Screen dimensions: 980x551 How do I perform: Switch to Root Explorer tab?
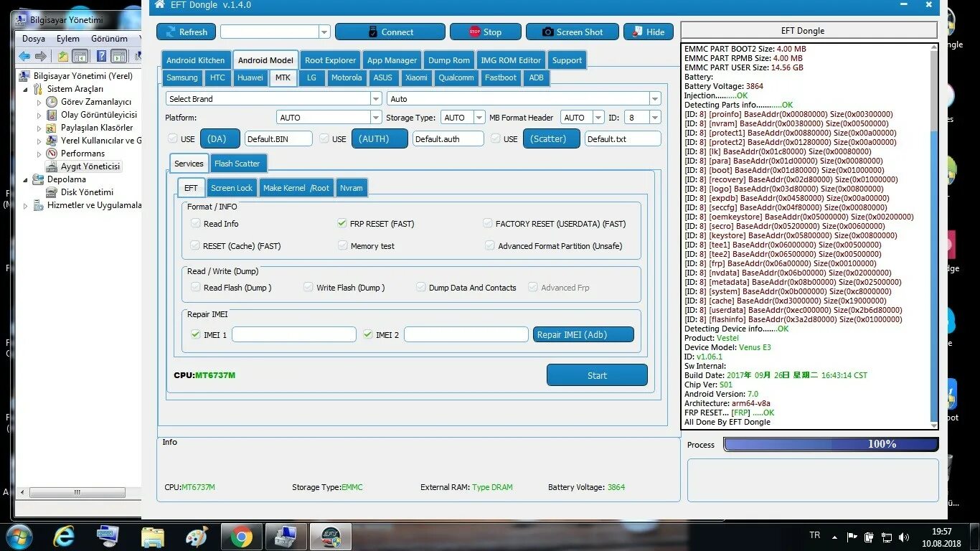pos(330,60)
